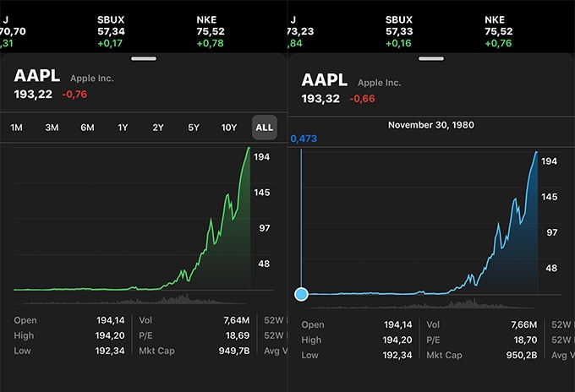Choose the 5Y chart range
The height and width of the screenshot is (392, 575).
point(194,128)
